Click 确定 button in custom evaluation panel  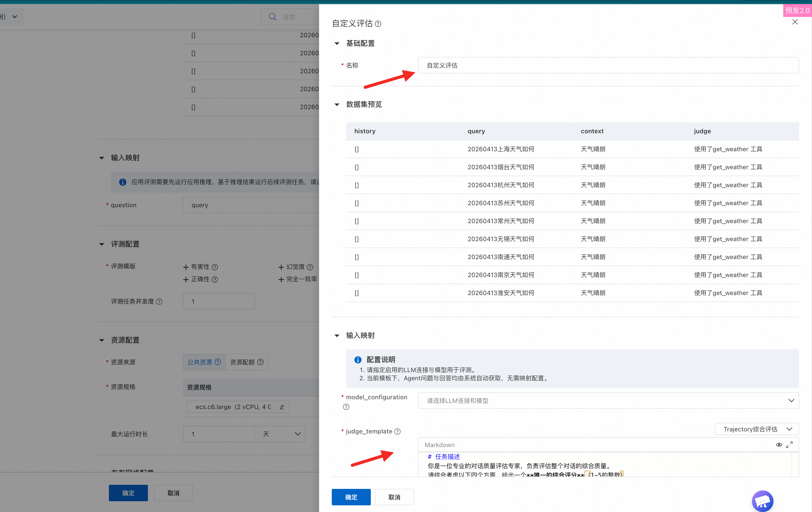[x=351, y=497]
